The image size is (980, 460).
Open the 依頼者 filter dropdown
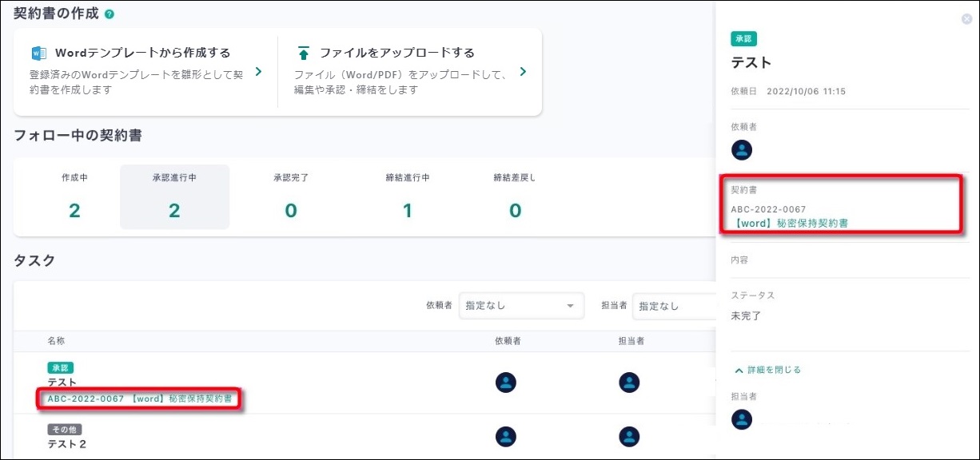(521, 306)
